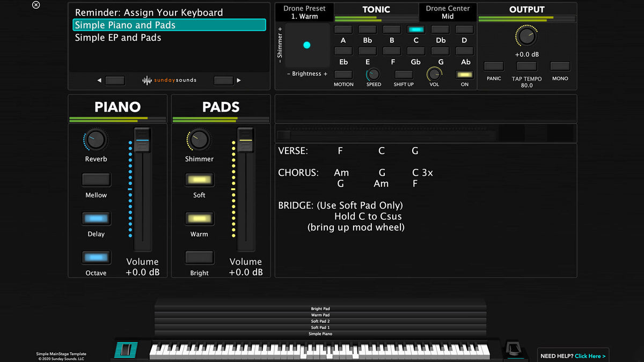Click the OUTPUT gain knob showing +0.0 dB

point(526,36)
